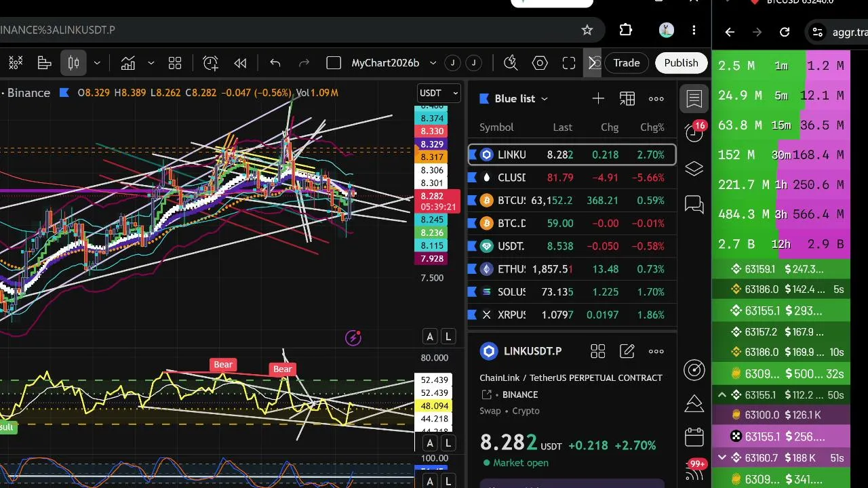Select the layout square icon
This screenshot has width=868, height=488.
coord(334,63)
